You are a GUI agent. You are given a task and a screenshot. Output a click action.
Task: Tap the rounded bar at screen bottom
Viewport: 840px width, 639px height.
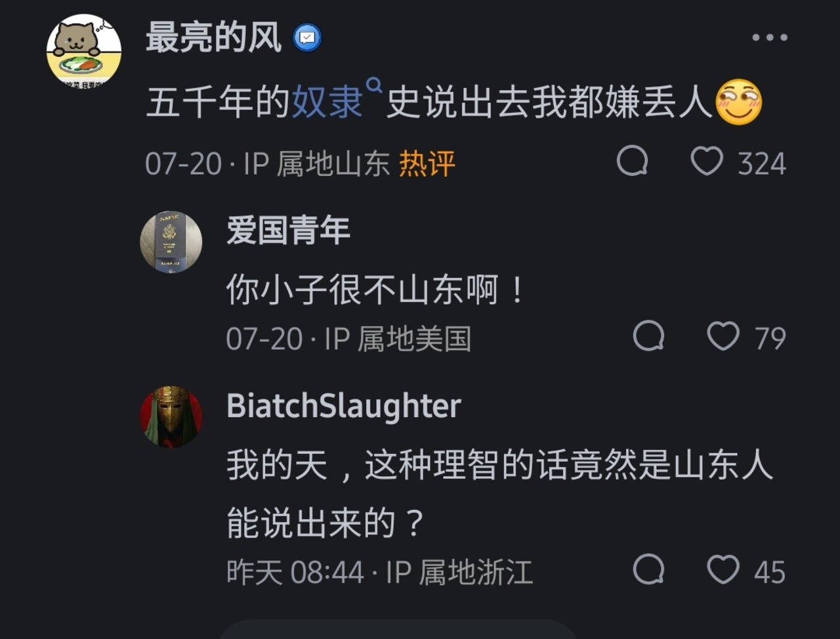point(397,629)
